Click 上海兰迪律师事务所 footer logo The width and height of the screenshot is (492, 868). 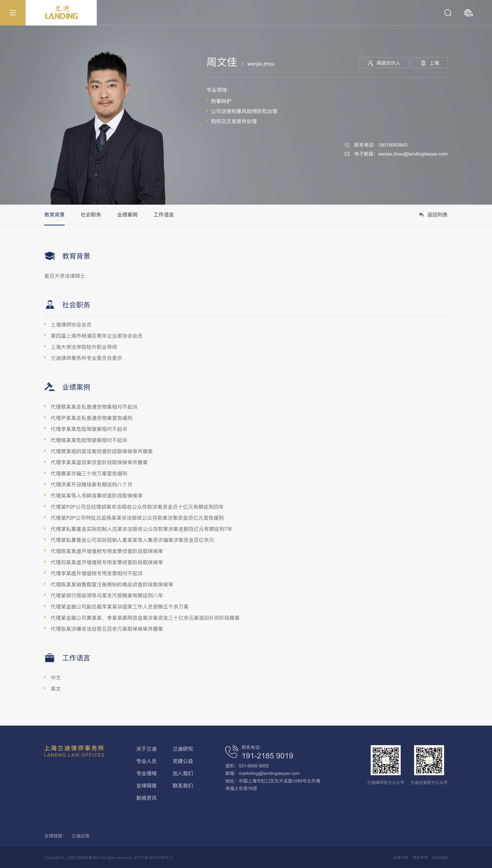[74, 751]
